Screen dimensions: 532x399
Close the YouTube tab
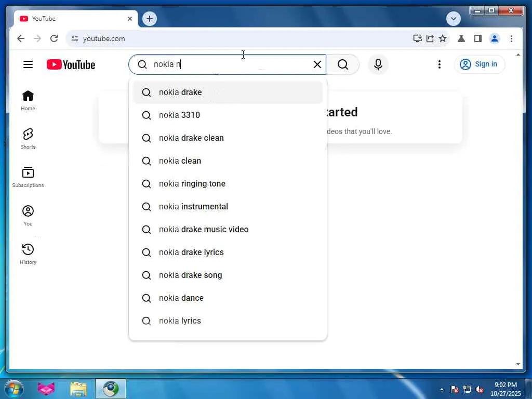pyautogui.click(x=129, y=19)
